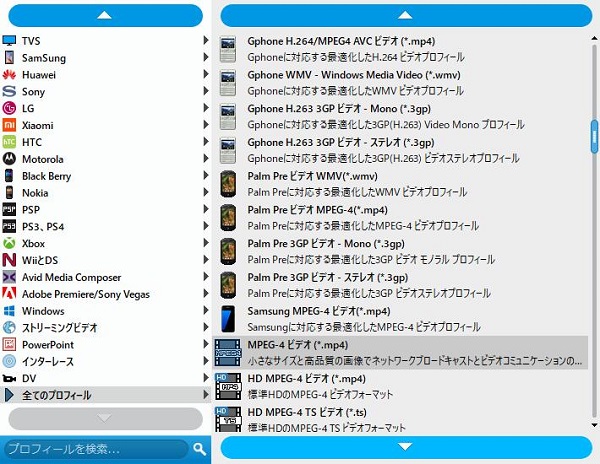Image resolution: width=600 pixels, height=464 pixels.
Task: Open the PS3、PS4 category
Action: tap(105, 226)
